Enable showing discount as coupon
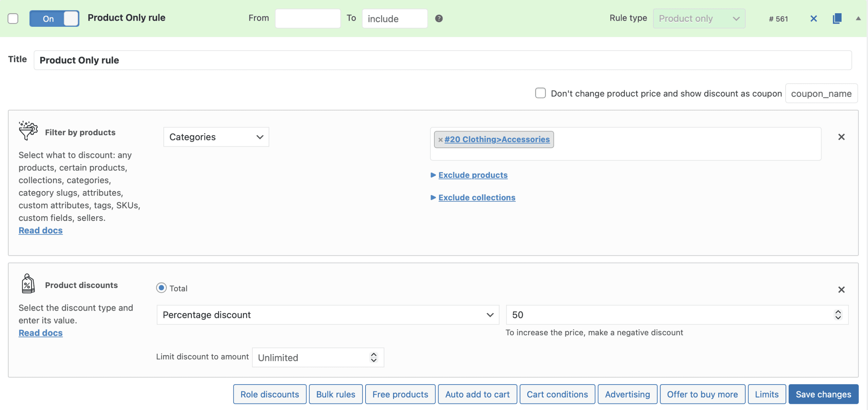The width and height of the screenshot is (868, 410). [x=540, y=93]
